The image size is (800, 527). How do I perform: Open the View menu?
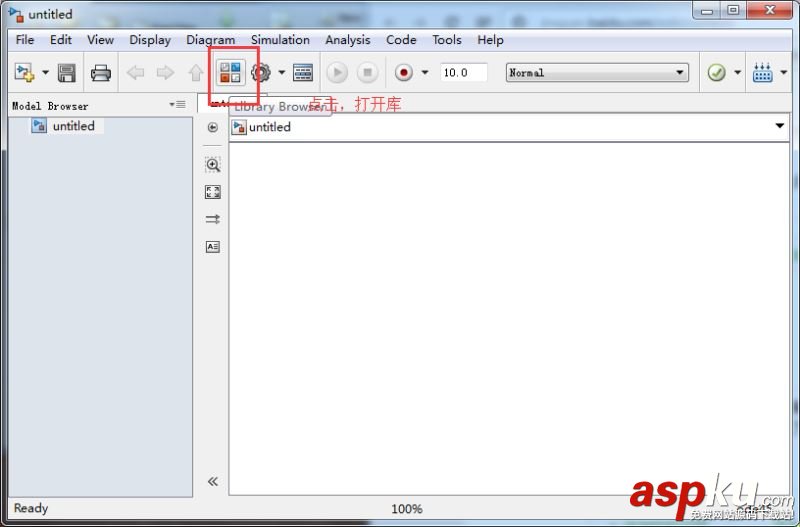click(100, 40)
